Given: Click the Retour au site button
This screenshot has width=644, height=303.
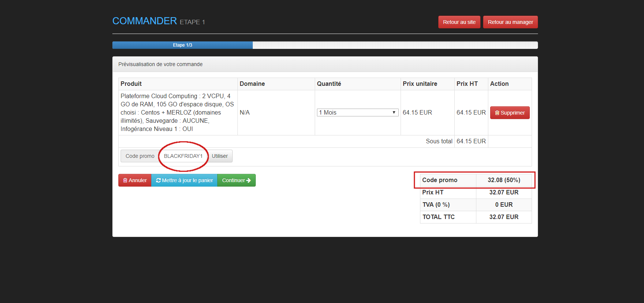Looking at the screenshot, I should (459, 22).
